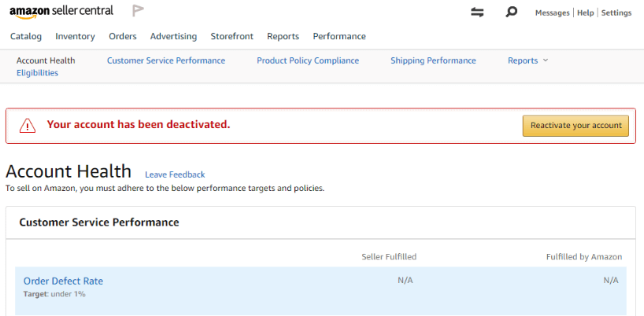This screenshot has width=644, height=316.
Task: Switch to Product Policy Compliance tab
Action: pos(308,61)
